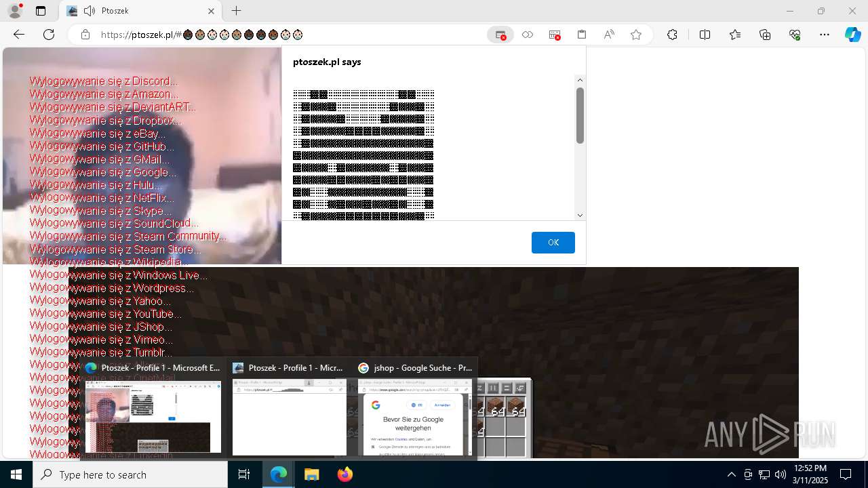Open Task View
Viewport: 868px width, 488px height.
(x=244, y=474)
